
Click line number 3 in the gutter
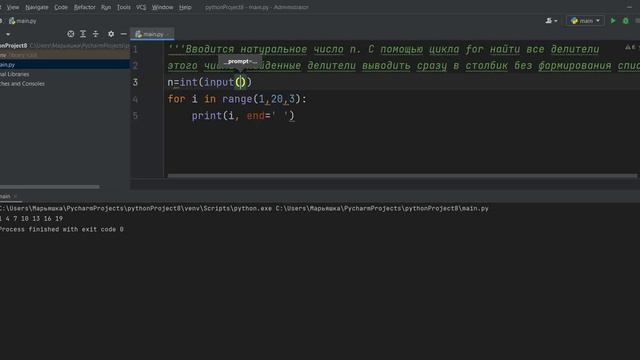[x=135, y=82]
